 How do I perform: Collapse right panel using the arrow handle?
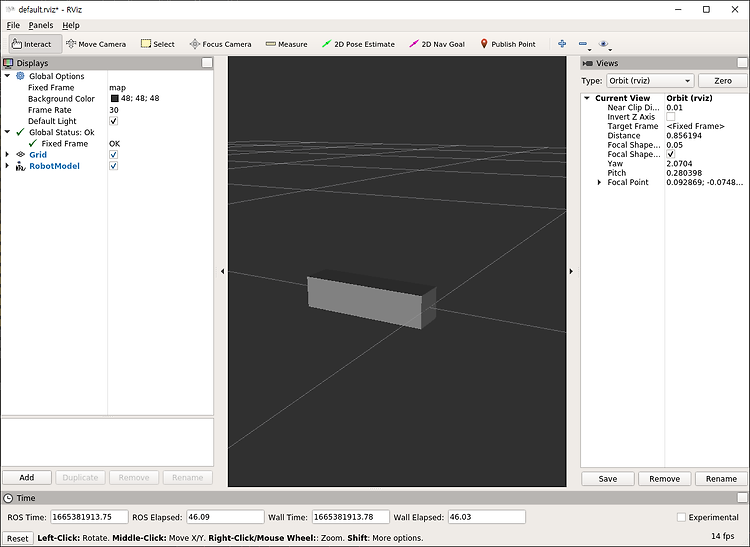pos(571,271)
